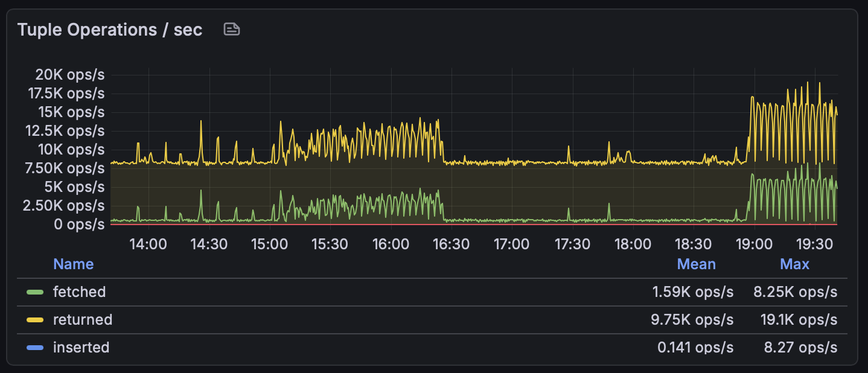The width and height of the screenshot is (868, 373).
Task: Sort the legend by the Max column
Action: 795,264
